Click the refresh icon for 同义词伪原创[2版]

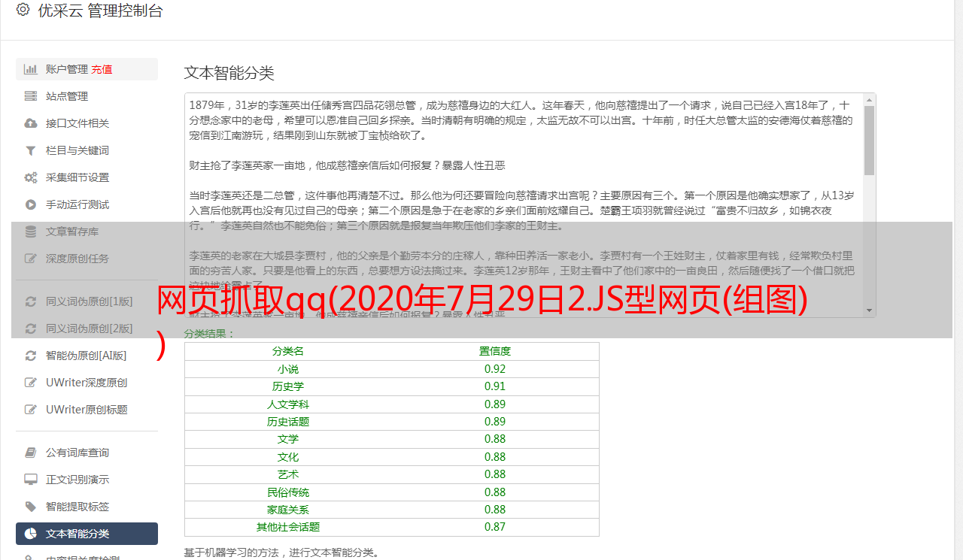coord(31,328)
